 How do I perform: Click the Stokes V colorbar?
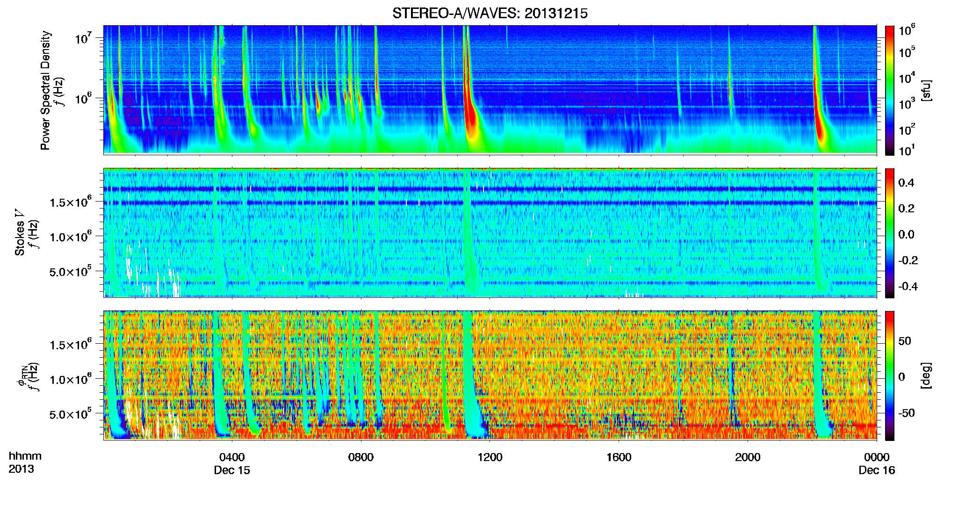click(x=889, y=233)
